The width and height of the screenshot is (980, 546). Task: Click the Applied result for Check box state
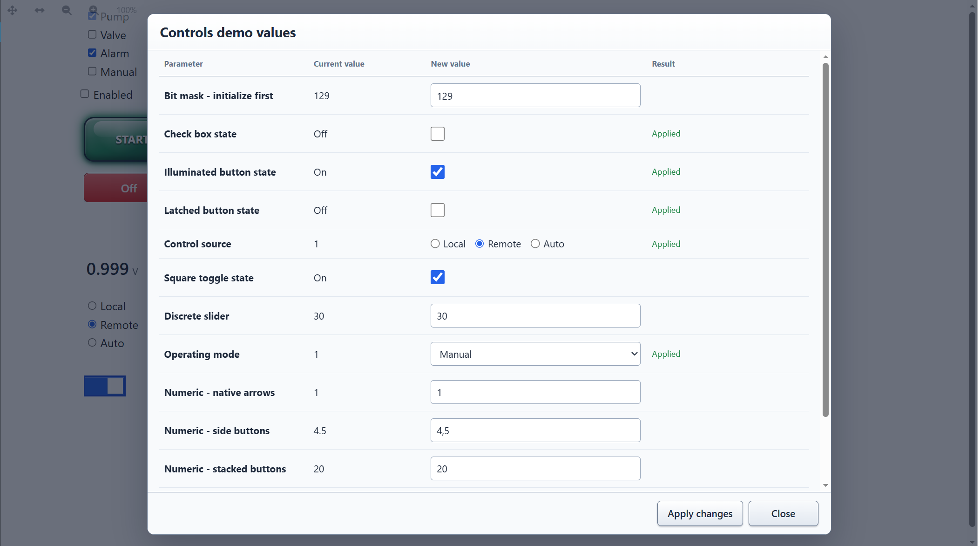click(x=666, y=134)
